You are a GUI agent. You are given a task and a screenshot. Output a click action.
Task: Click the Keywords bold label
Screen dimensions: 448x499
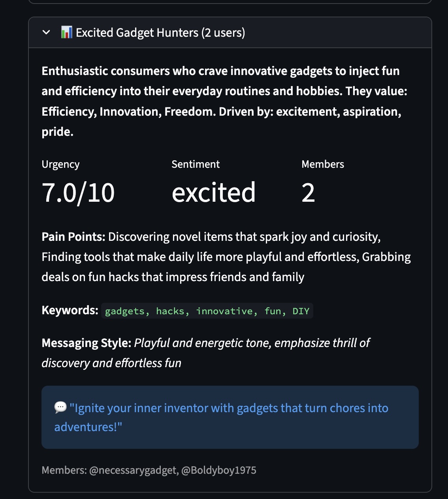pos(70,310)
